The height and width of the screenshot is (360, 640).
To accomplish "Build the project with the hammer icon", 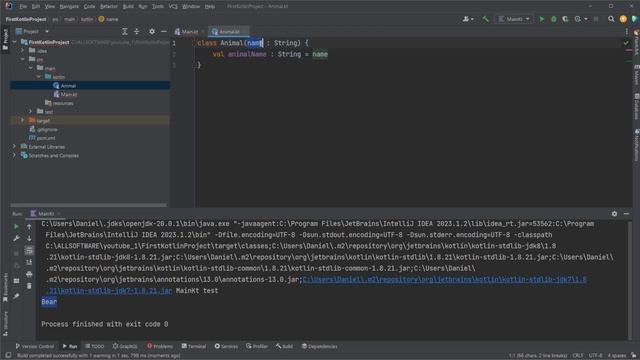I will (485, 19).
